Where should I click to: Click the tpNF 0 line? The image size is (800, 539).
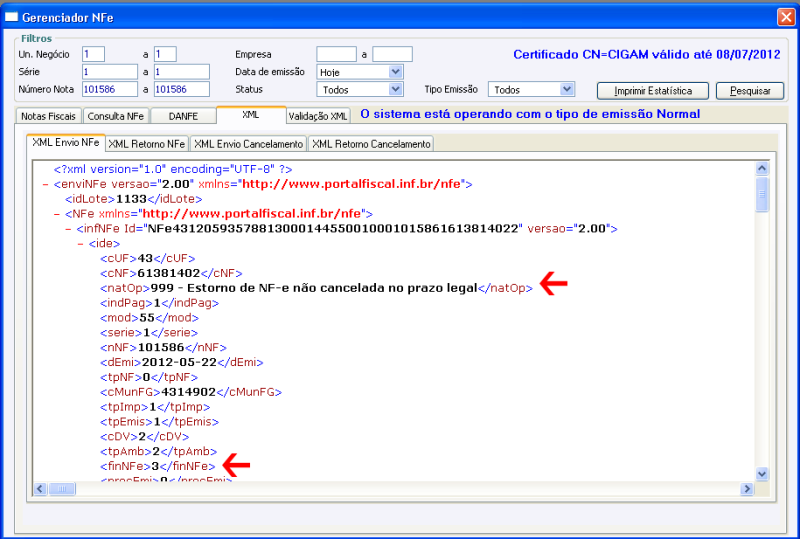click(149, 377)
